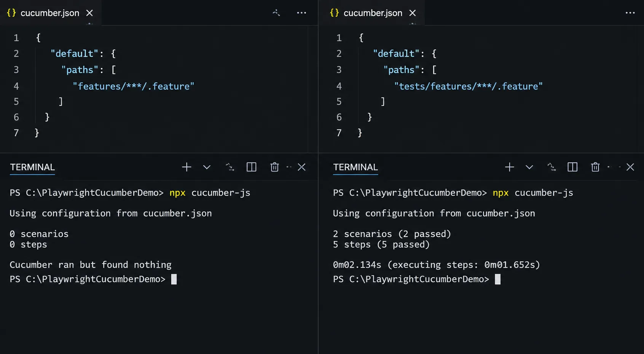Close left cucumber.json editor tab
The width and height of the screenshot is (644, 354).
89,13
